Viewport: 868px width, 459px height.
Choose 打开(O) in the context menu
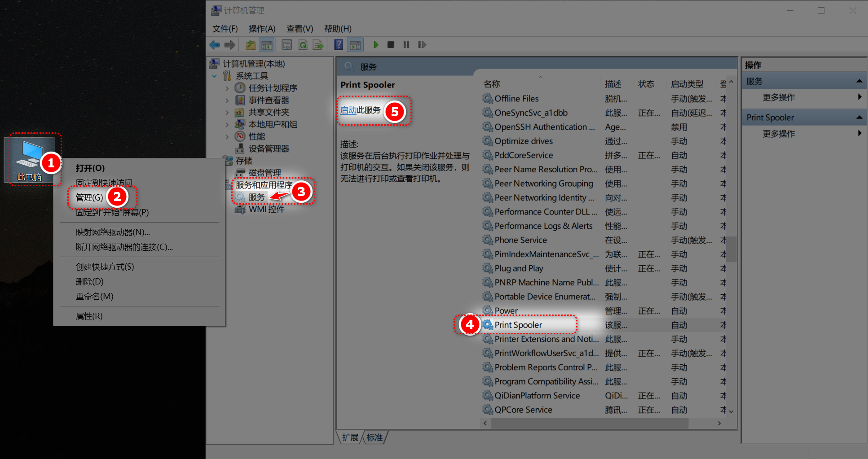[139, 168]
